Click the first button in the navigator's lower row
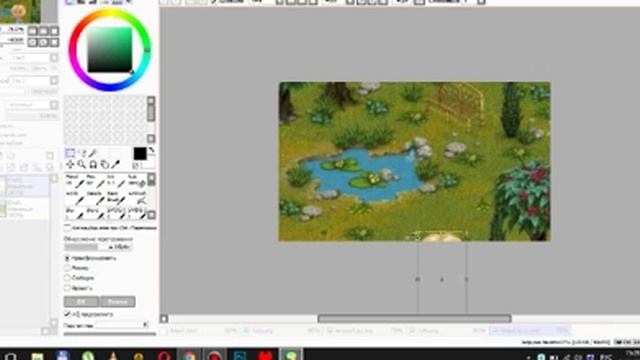The height and width of the screenshot is (360, 640). (33, 42)
